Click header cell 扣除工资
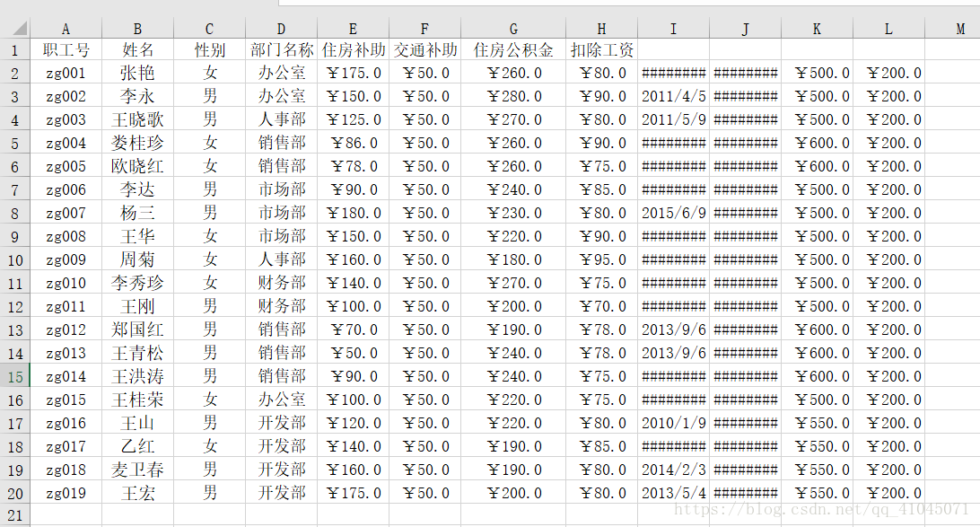Screen dimensions: 980x527 [x=601, y=50]
